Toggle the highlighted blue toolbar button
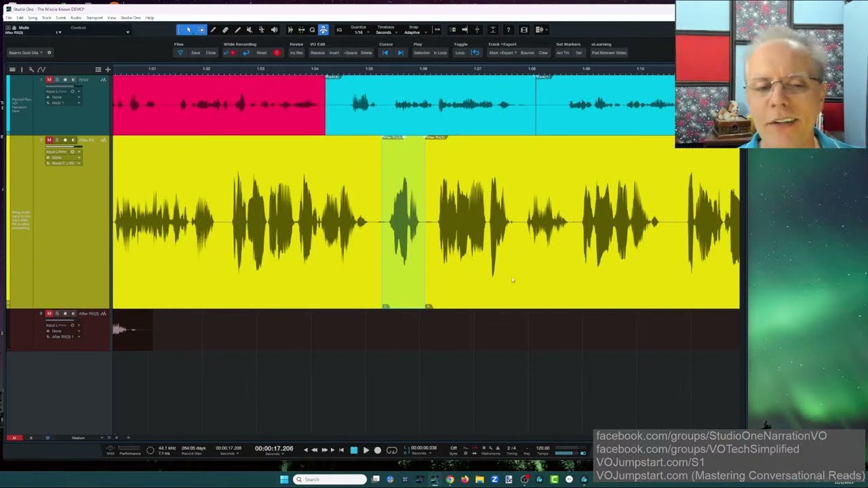Image resolution: width=868 pixels, height=488 pixels. point(323,30)
